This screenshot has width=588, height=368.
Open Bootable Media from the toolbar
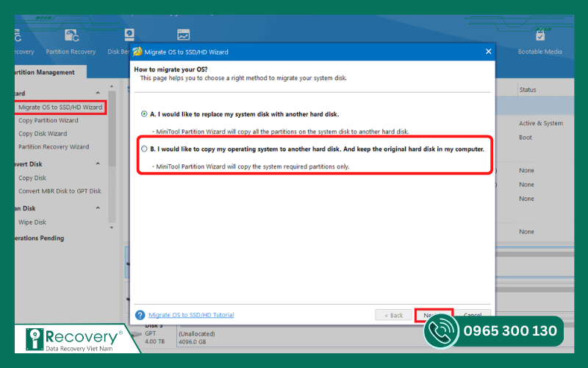[x=540, y=42]
